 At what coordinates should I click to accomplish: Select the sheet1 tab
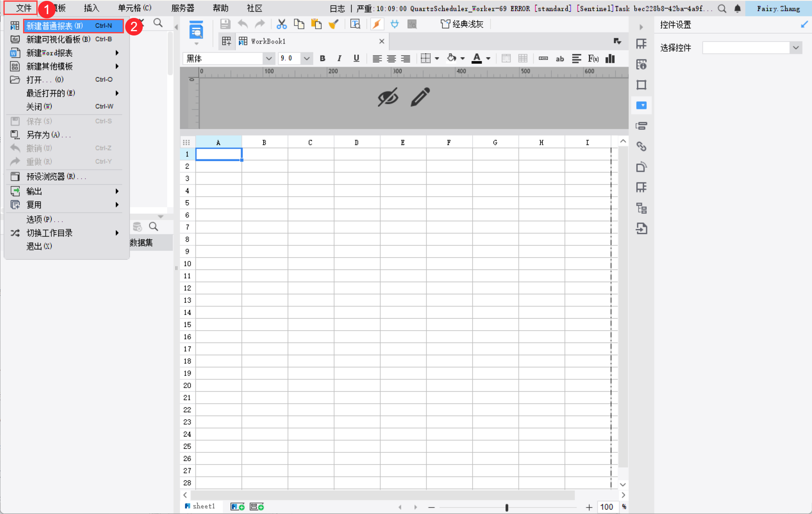pos(200,506)
